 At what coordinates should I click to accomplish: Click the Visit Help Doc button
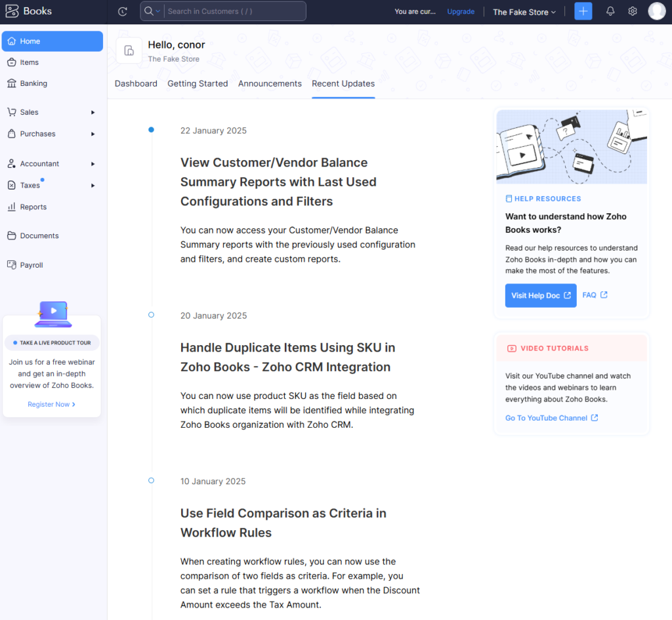[x=540, y=295]
